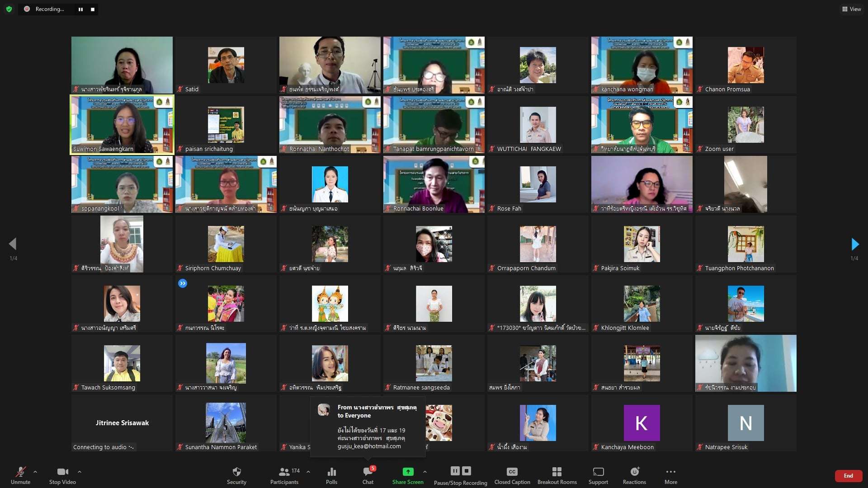Click the Support icon
Screen dimensions: 868x488
coord(598,475)
